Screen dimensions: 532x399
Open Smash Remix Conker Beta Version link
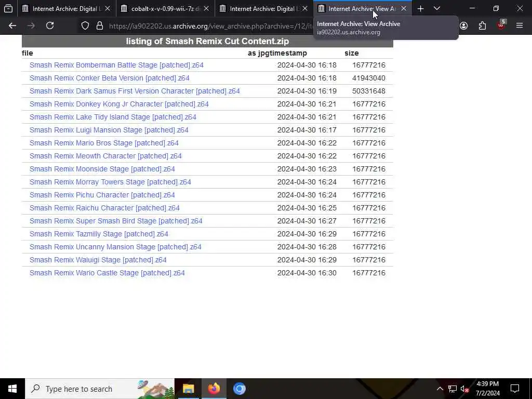(x=109, y=78)
